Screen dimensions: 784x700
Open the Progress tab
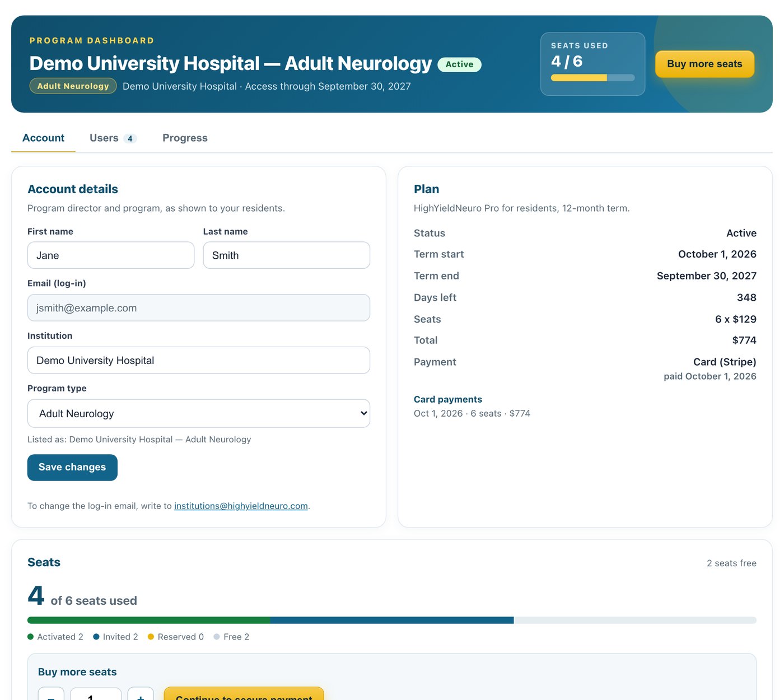pyautogui.click(x=185, y=138)
